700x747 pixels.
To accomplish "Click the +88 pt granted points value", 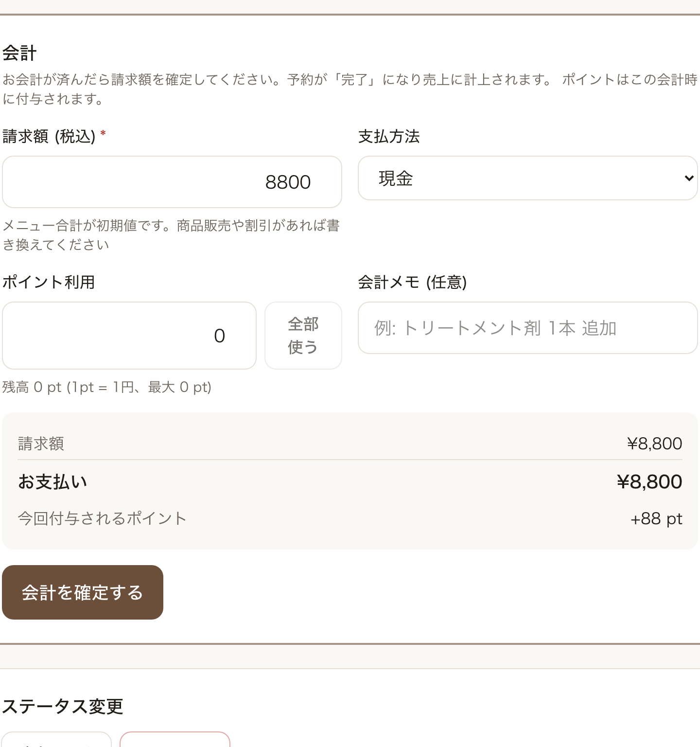I will tap(656, 519).
